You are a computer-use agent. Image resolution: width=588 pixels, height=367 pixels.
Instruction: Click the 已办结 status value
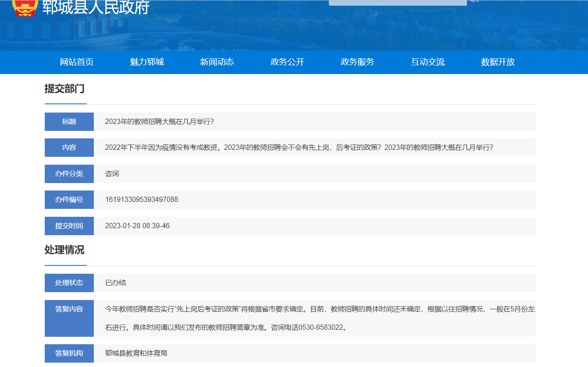[x=116, y=283]
